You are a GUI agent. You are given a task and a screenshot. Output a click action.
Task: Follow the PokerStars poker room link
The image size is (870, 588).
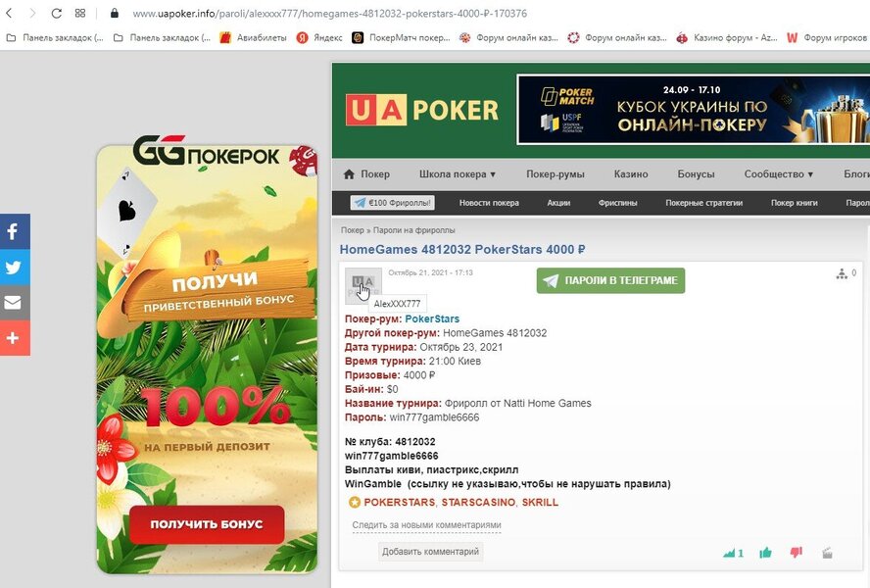tap(432, 318)
